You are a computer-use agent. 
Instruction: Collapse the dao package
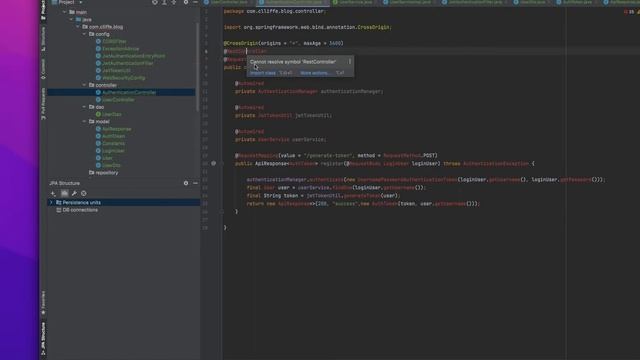84,107
